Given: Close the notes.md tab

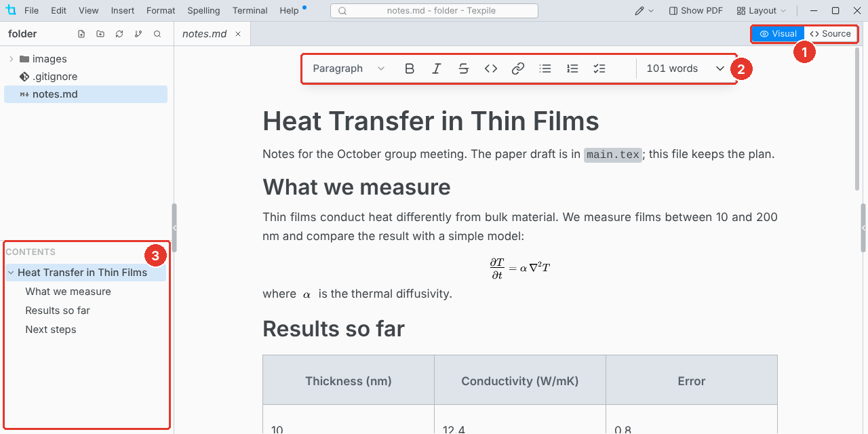Looking at the screenshot, I should (x=238, y=34).
